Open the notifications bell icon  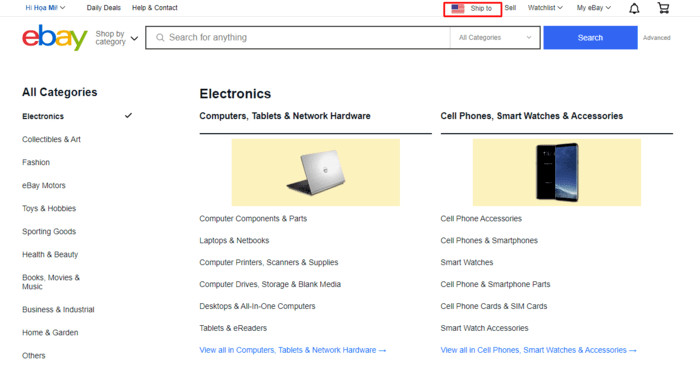click(x=634, y=8)
